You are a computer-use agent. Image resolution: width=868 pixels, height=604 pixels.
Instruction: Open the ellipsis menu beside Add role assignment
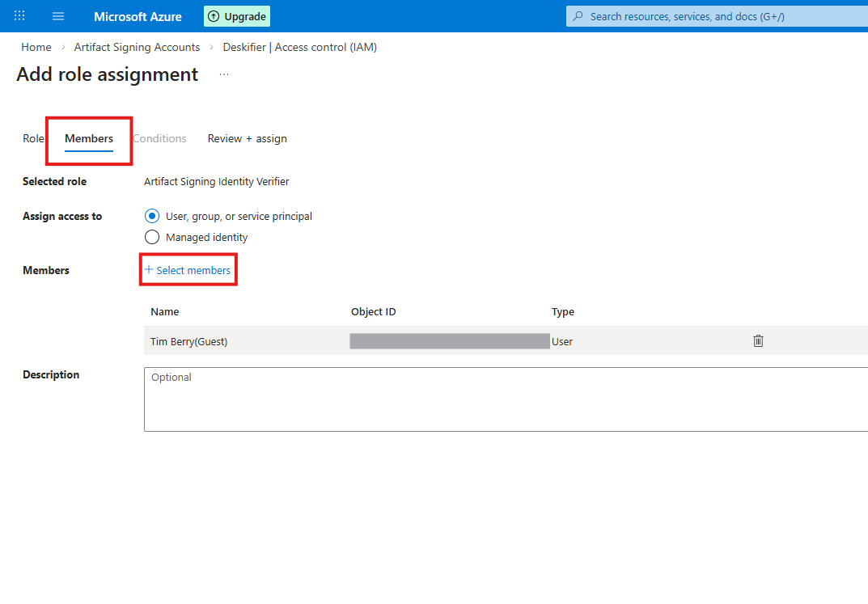223,74
